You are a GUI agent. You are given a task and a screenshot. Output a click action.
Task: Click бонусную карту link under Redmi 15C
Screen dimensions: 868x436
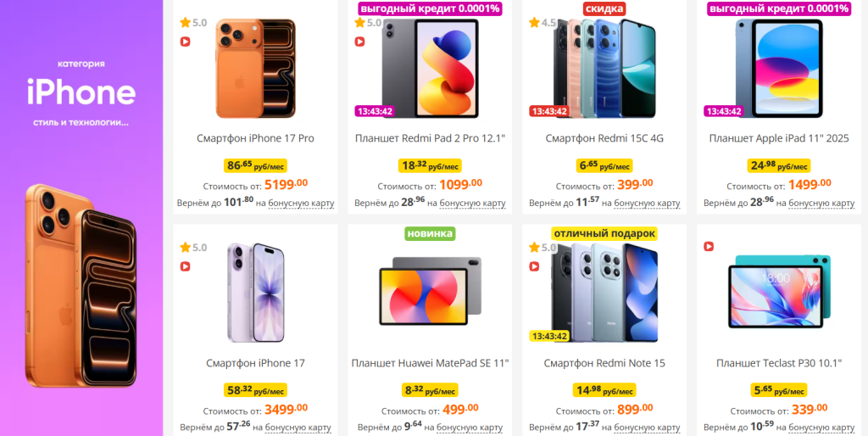pyautogui.click(x=647, y=204)
